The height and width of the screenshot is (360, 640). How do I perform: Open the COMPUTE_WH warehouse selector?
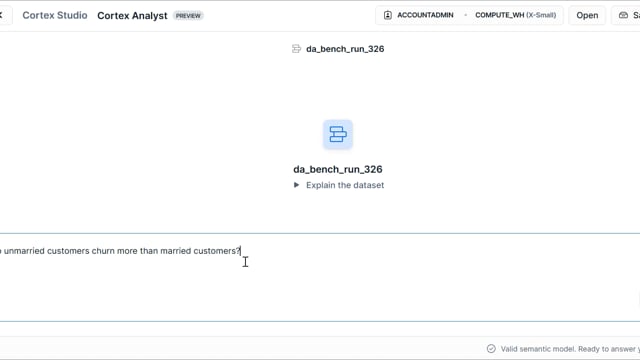[516, 16]
